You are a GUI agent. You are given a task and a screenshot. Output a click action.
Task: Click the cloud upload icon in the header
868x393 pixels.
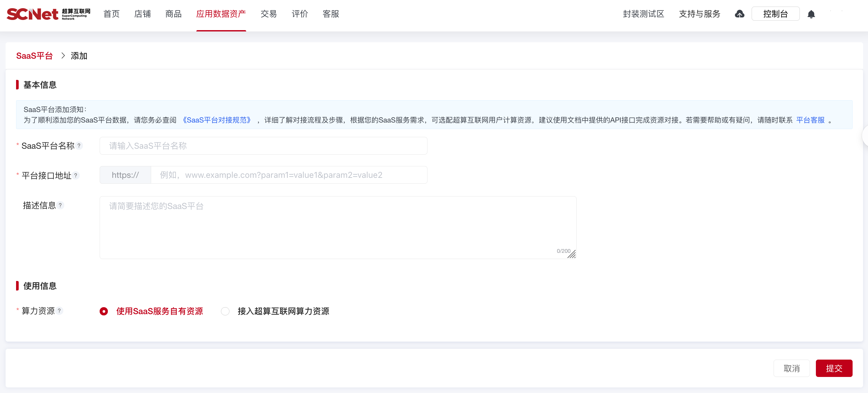(x=740, y=14)
